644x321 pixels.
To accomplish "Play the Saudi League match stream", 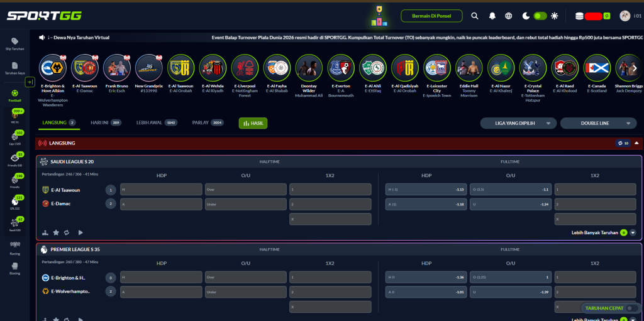I will coord(80,232).
